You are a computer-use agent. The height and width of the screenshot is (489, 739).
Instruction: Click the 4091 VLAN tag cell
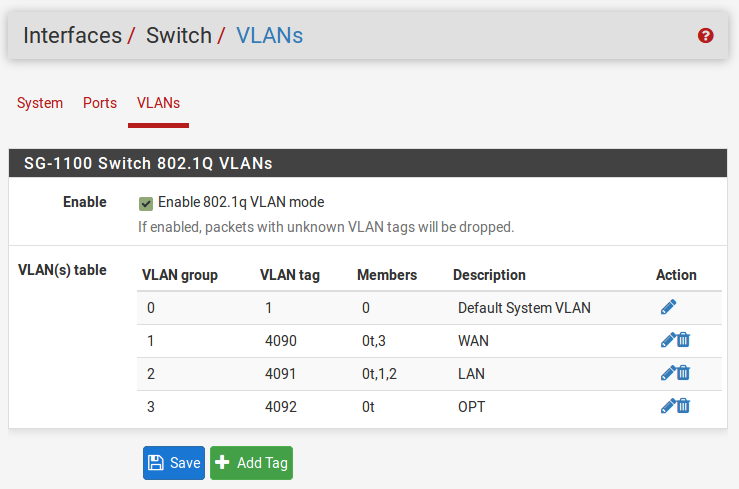click(x=281, y=373)
